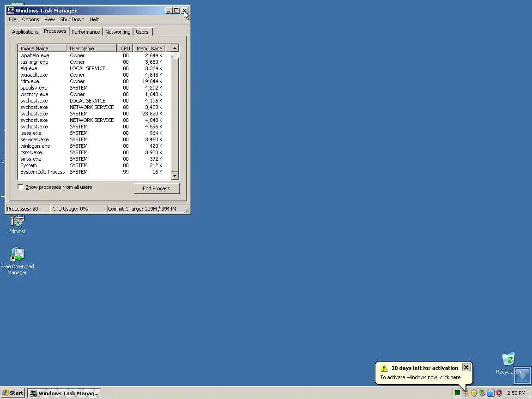Select the services.exe process row
The height and width of the screenshot is (399, 532).
[95, 139]
